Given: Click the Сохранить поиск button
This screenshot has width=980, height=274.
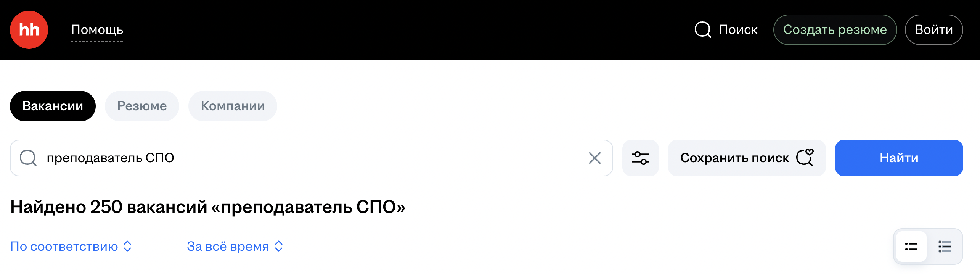Looking at the screenshot, I should (x=734, y=158).
